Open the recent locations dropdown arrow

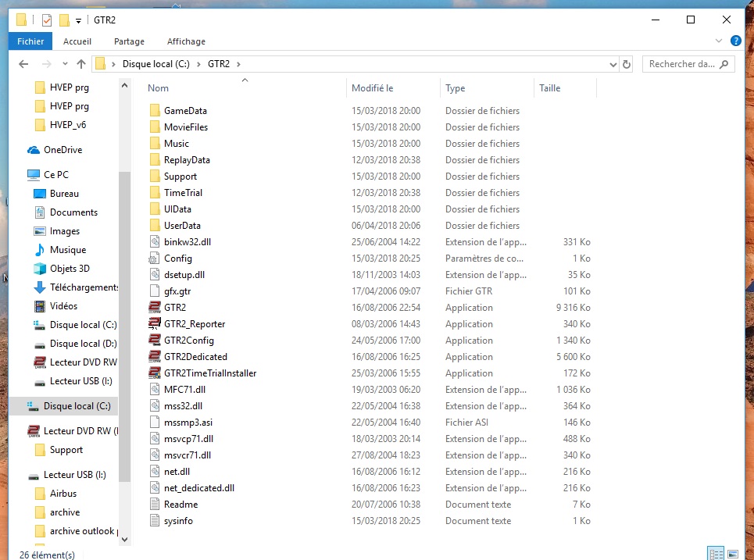65,64
